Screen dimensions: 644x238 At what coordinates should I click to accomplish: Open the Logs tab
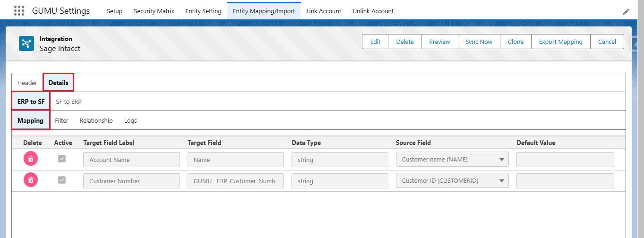point(130,120)
